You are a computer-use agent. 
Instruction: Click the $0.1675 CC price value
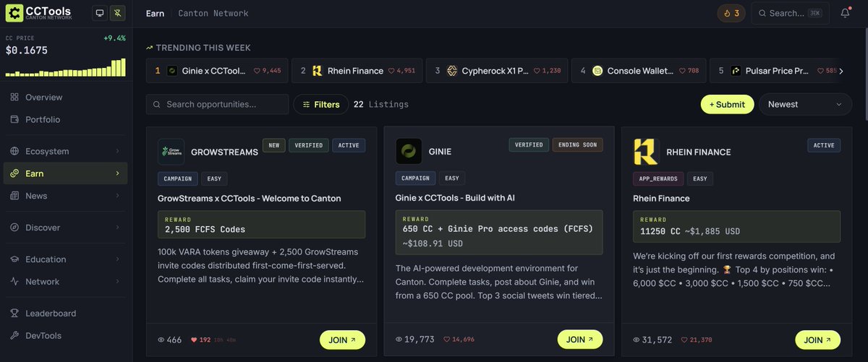point(27,51)
